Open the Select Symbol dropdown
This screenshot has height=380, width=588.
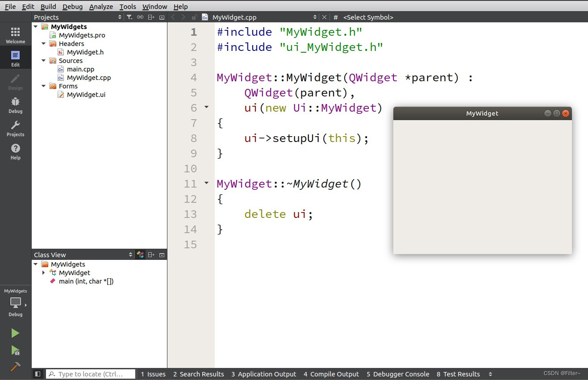(x=368, y=17)
